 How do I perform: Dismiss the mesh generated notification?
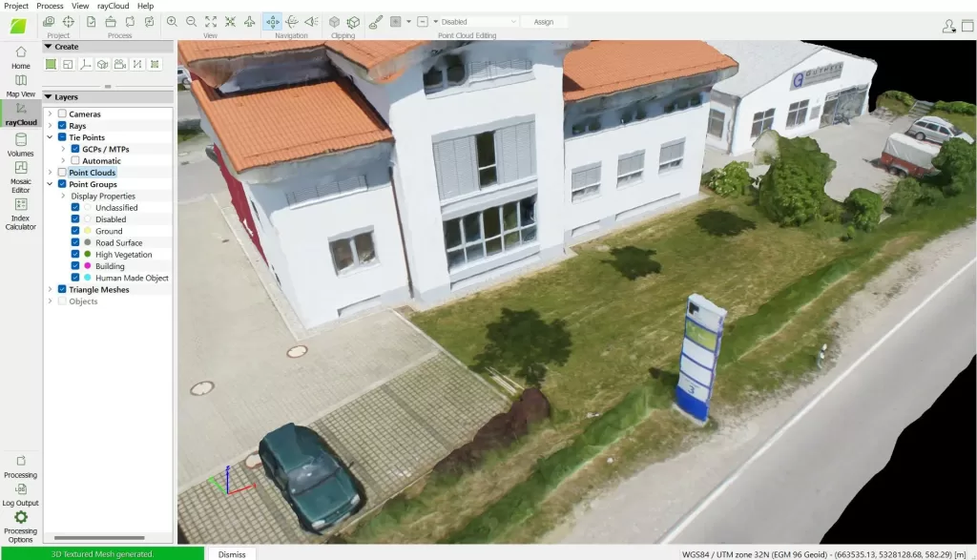(232, 554)
